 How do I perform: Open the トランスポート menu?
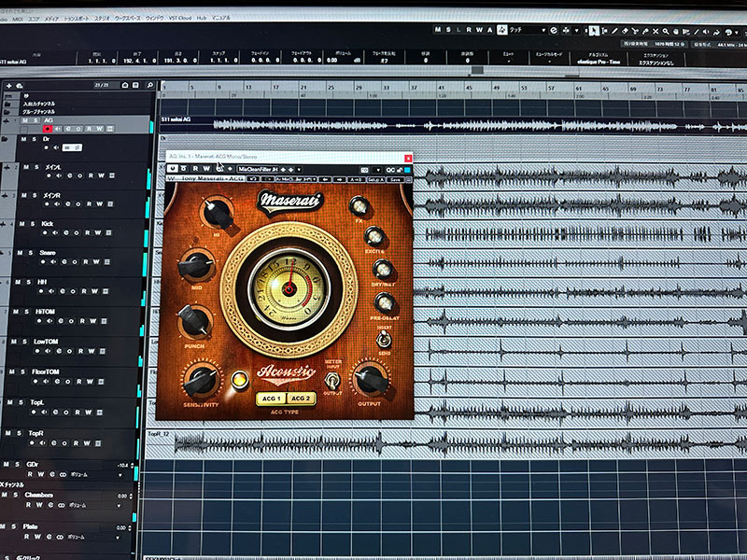76,19
